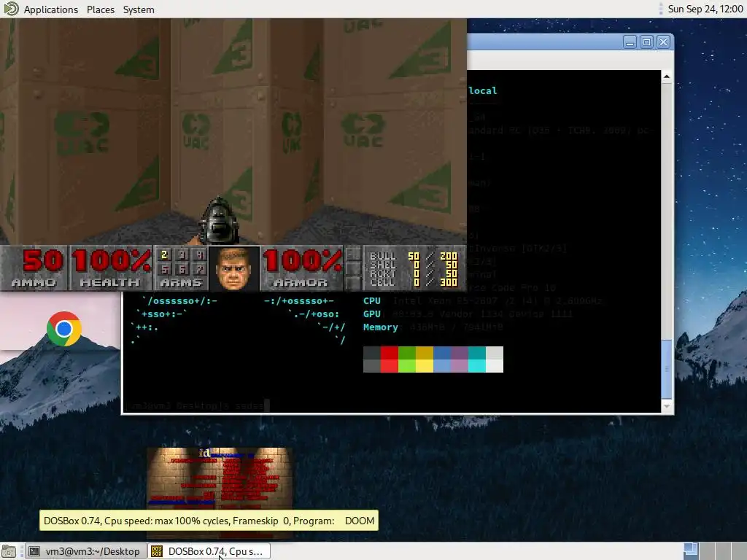
Task: Click the panel grip handle beside the clock
Action: pyautogui.click(x=660, y=9)
